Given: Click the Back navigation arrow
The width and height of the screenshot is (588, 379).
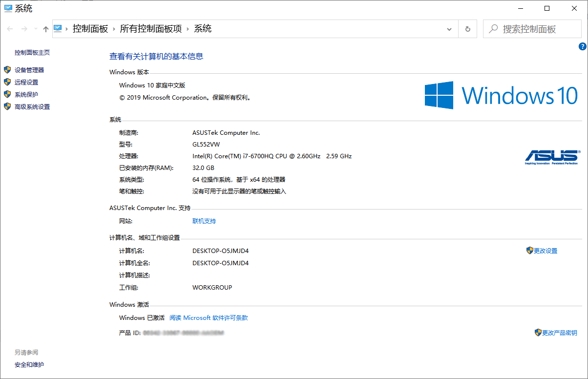Looking at the screenshot, I should click(10, 29).
